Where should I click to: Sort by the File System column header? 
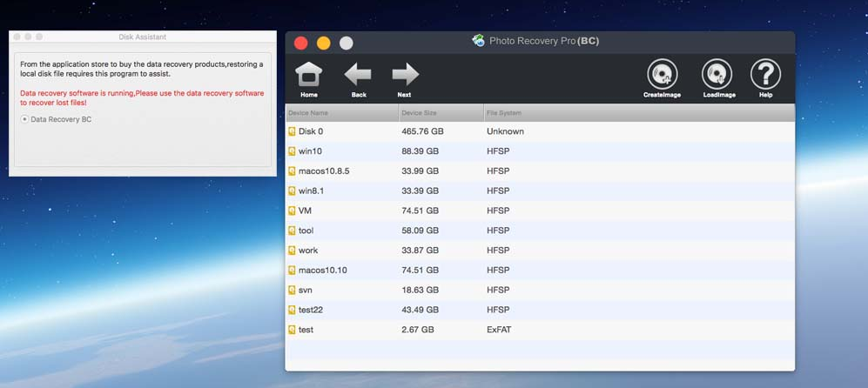click(x=639, y=113)
